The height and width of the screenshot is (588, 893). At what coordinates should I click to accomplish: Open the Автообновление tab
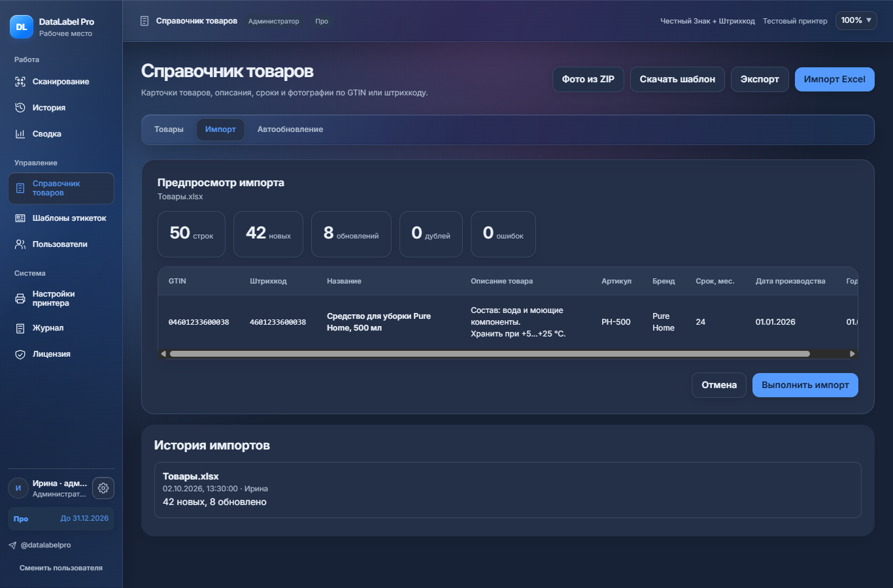coord(290,129)
